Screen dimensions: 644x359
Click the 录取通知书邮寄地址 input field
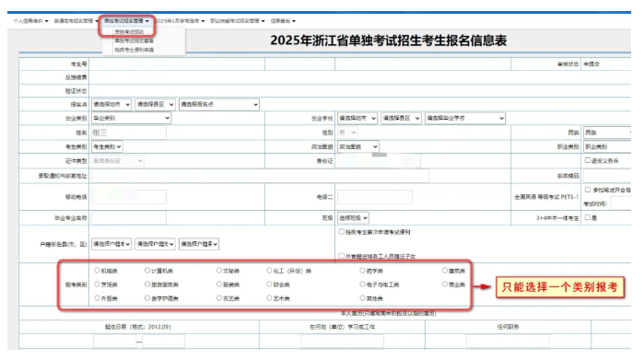260,176
